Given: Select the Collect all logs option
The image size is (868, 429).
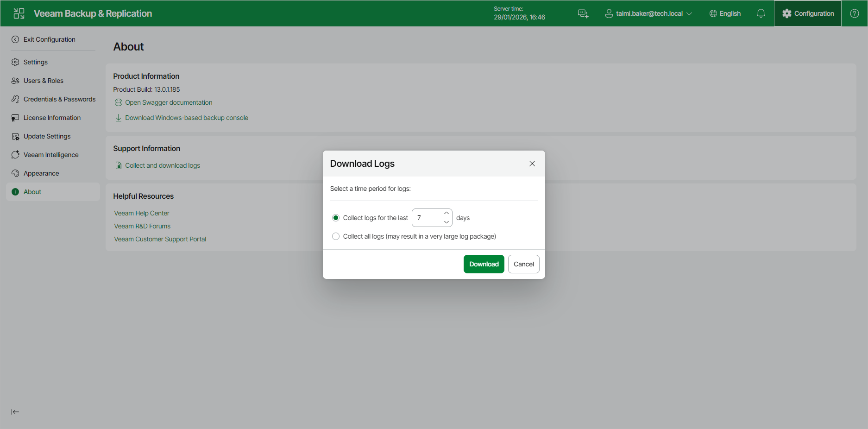Looking at the screenshot, I should coord(335,236).
